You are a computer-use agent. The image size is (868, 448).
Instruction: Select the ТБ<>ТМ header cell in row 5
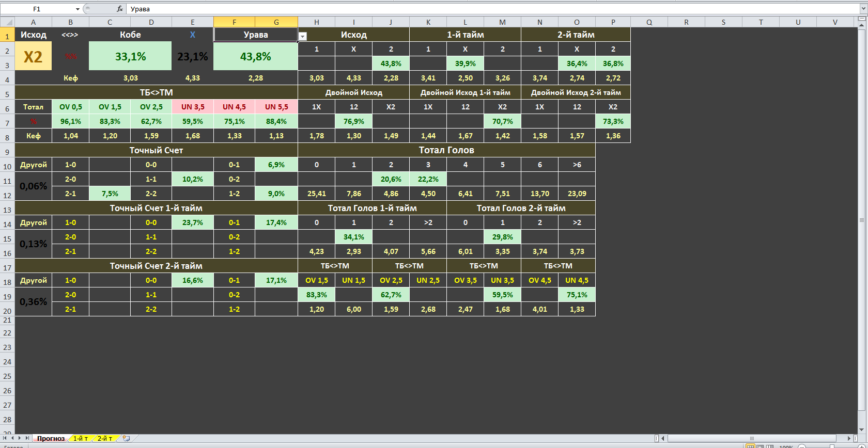[x=156, y=92]
